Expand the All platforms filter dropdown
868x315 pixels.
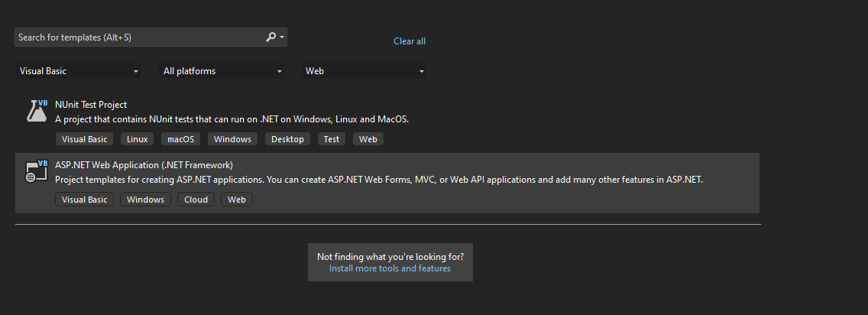pyautogui.click(x=222, y=71)
